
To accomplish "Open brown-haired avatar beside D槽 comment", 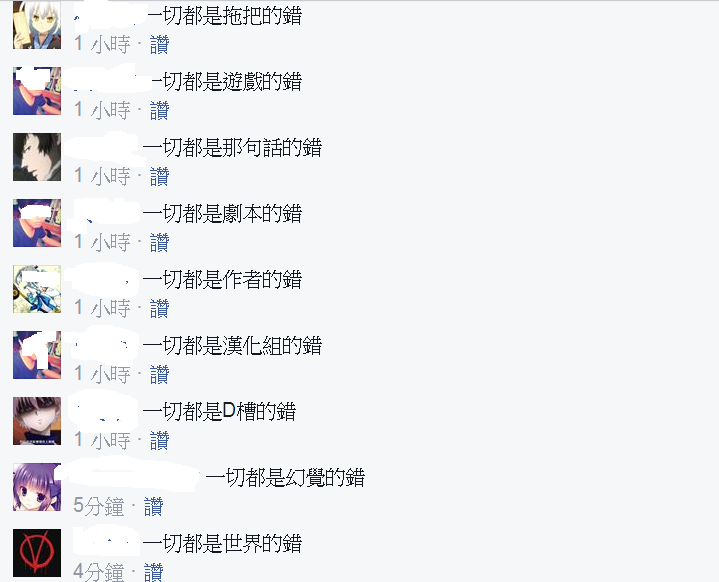I will [37, 421].
